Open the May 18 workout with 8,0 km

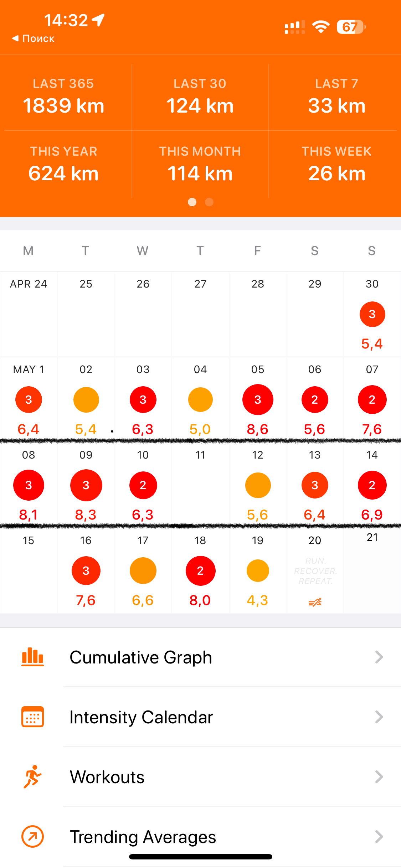coord(200,571)
